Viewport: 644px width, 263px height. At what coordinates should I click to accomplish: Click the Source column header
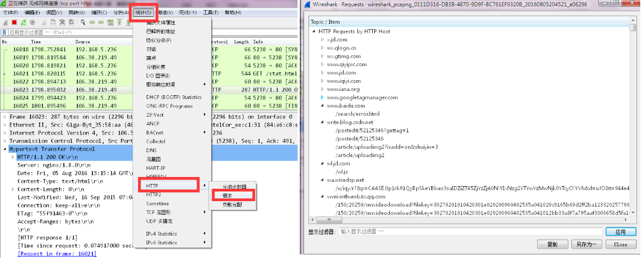[x=83, y=41]
